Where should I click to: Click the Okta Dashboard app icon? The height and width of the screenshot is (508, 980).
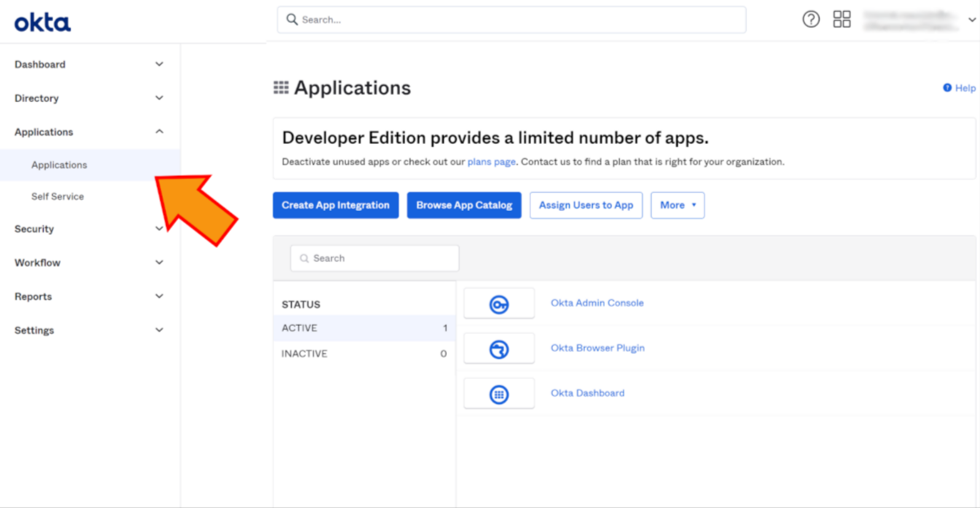pyautogui.click(x=499, y=394)
